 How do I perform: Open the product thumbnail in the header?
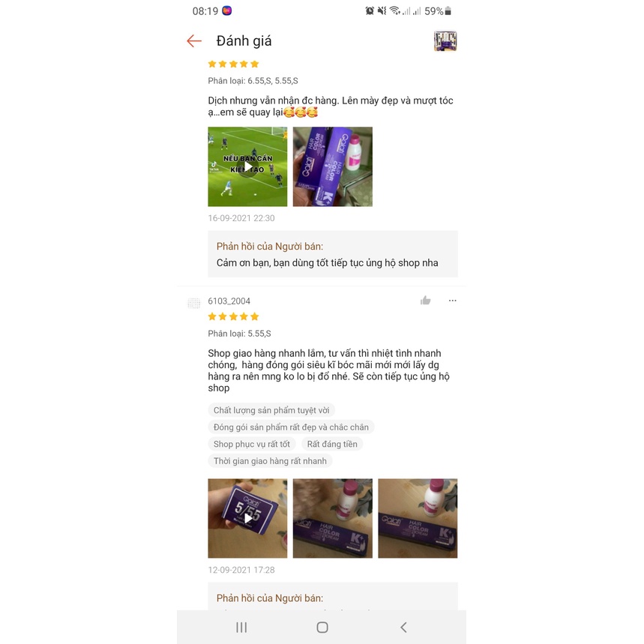[445, 40]
